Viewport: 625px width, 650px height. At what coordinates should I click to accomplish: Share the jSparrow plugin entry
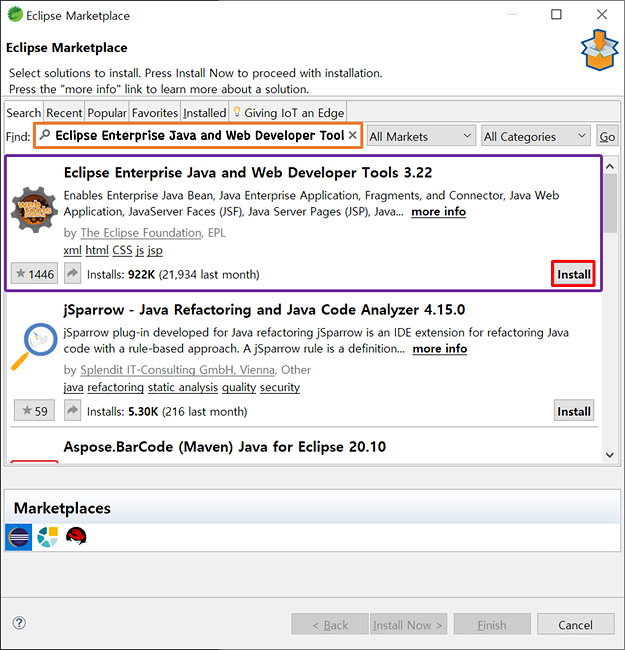pos(73,410)
